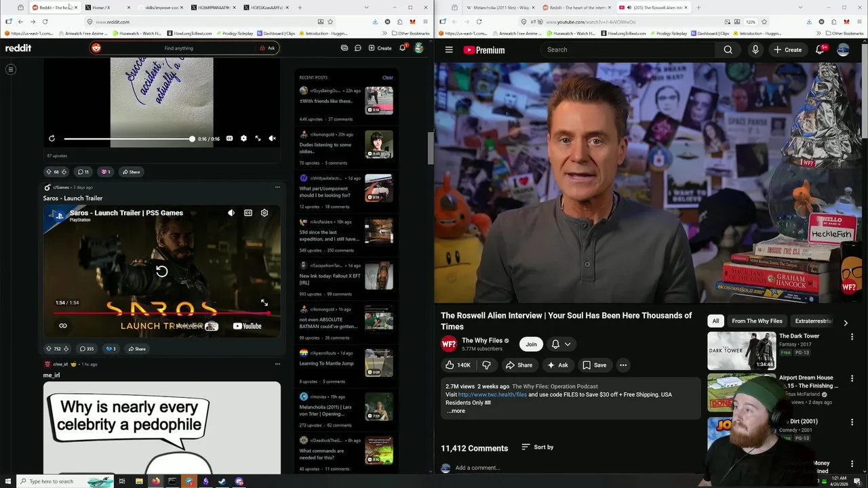Click the Reddit logo home link
Viewport: 868px width, 488px height.
point(18,48)
